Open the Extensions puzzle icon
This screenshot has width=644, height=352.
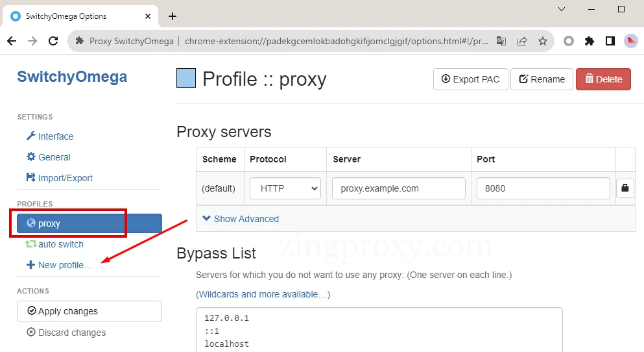pyautogui.click(x=590, y=41)
